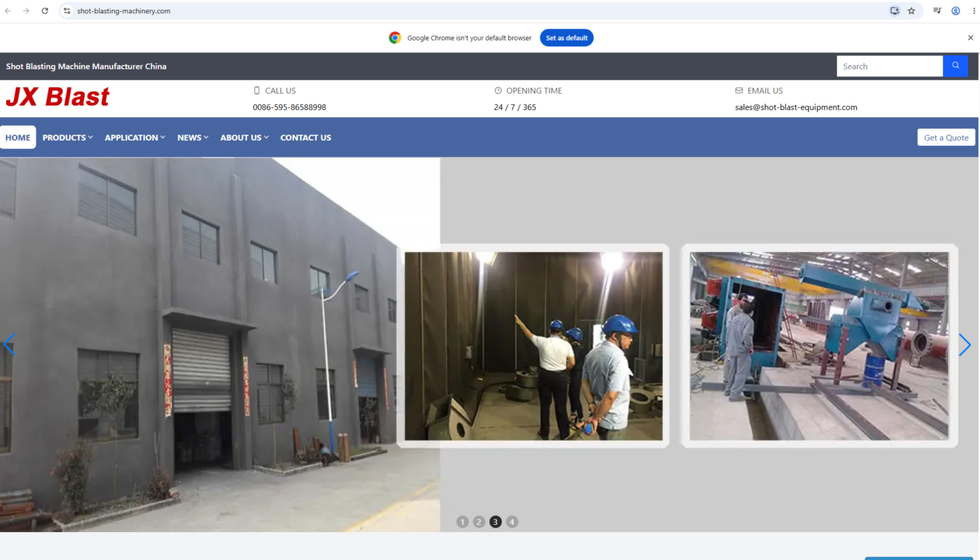Click the '24 / 7 / 365' opening time

coord(515,107)
